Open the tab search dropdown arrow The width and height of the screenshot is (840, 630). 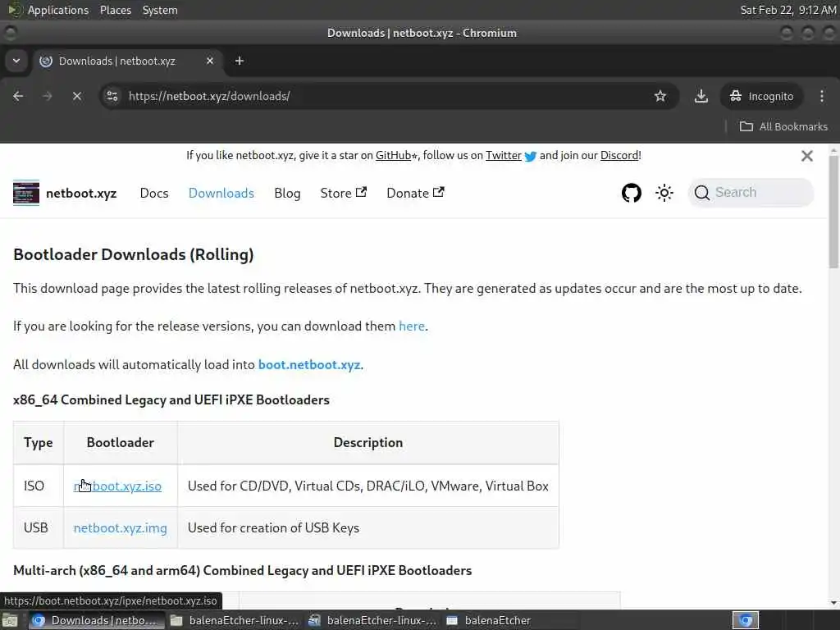pyautogui.click(x=16, y=61)
